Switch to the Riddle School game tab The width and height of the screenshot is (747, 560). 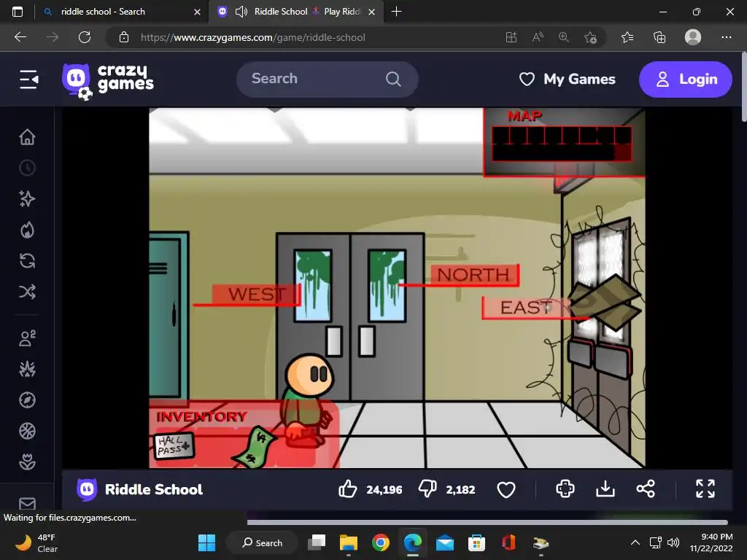(x=307, y=12)
